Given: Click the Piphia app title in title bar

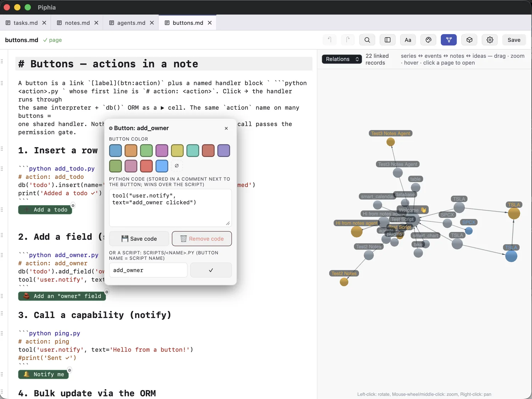Looking at the screenshot, I should coord(47,7).
